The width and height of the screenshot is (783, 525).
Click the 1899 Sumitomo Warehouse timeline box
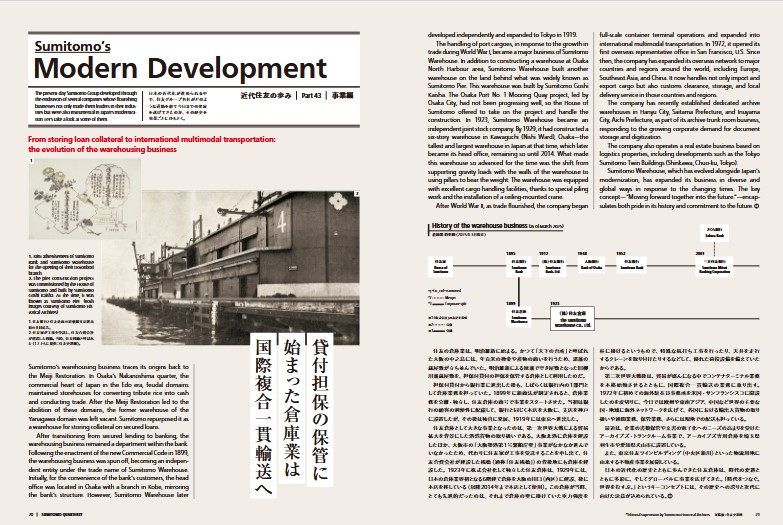tap(519, 317)
